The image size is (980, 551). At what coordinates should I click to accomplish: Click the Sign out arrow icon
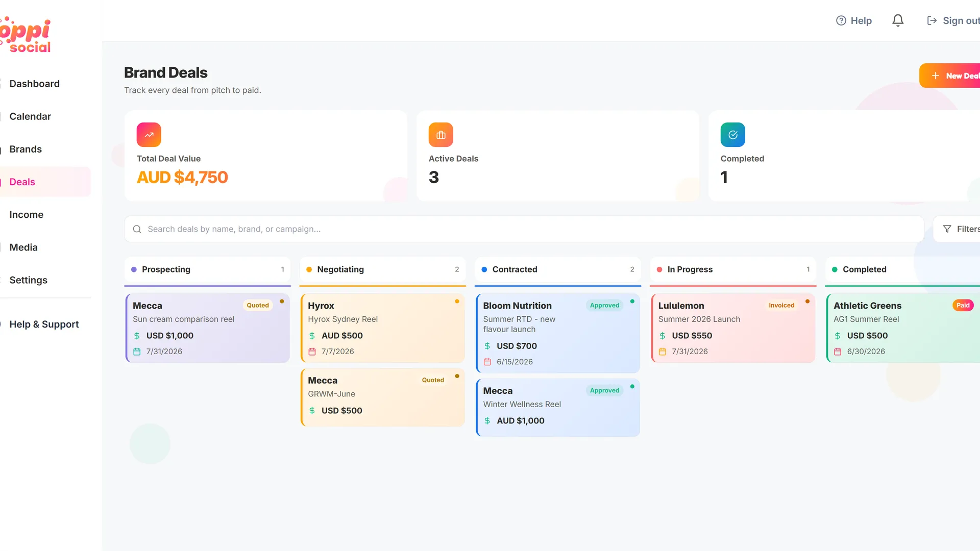[x=932, y=20]
